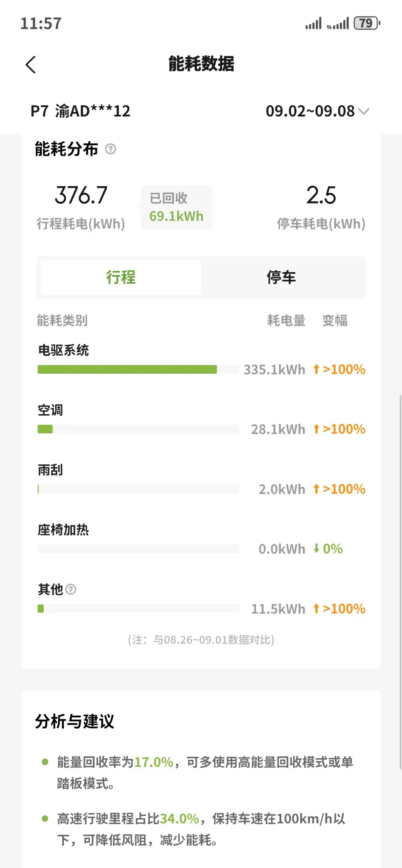Tap the 2.5 停车耗电 value
This screenshot has width=402, height=868.
(x=321, y=195)
